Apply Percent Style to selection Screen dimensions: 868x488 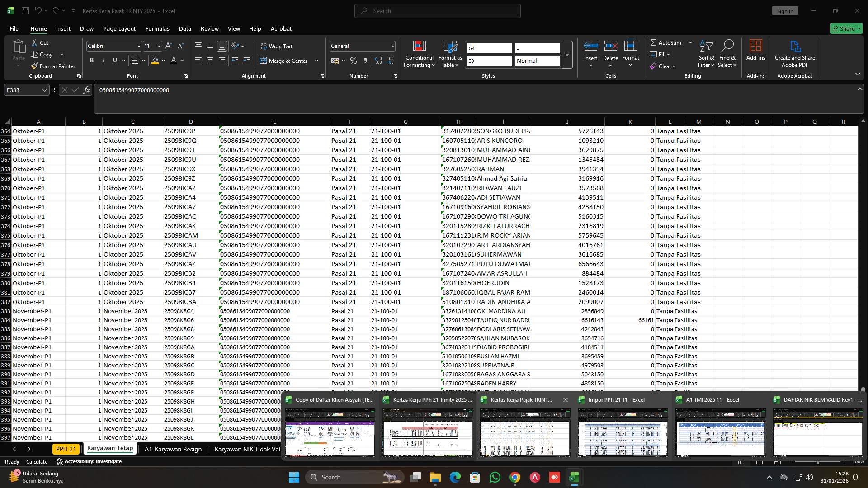pos(354,61)
